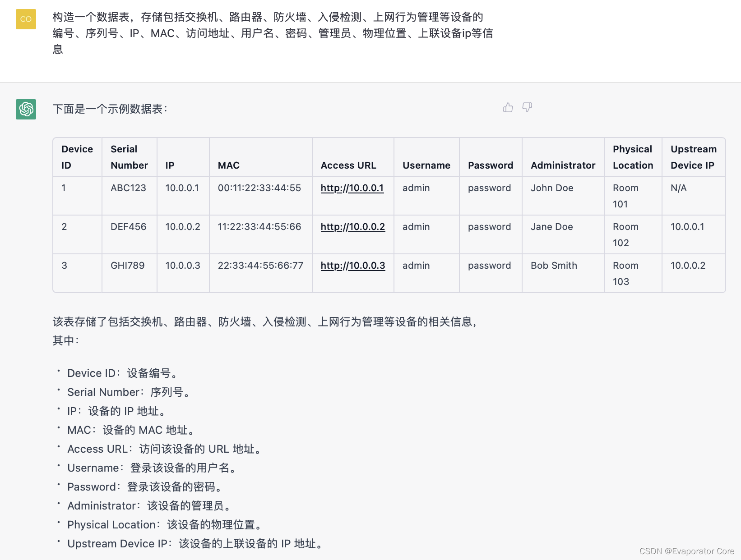Click the 'Upstream Device IP' description bullet
Screen dimensions: 741x560
tap(195, 544)
